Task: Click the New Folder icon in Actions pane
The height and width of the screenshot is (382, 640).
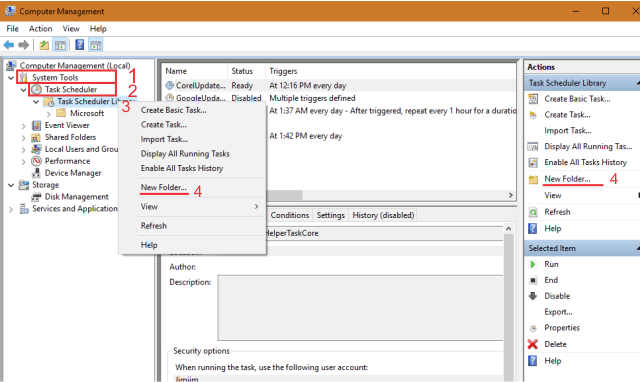Action: click(x=533, y=179)
